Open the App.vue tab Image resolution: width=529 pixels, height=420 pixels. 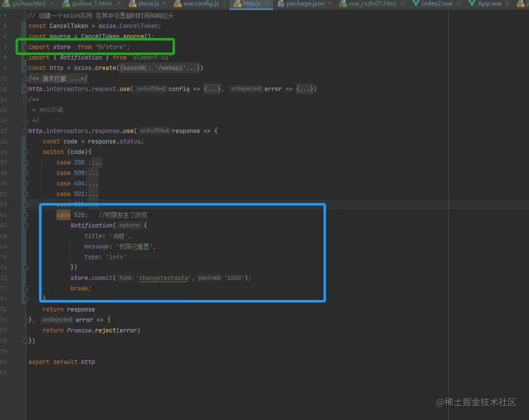[489, 3]
